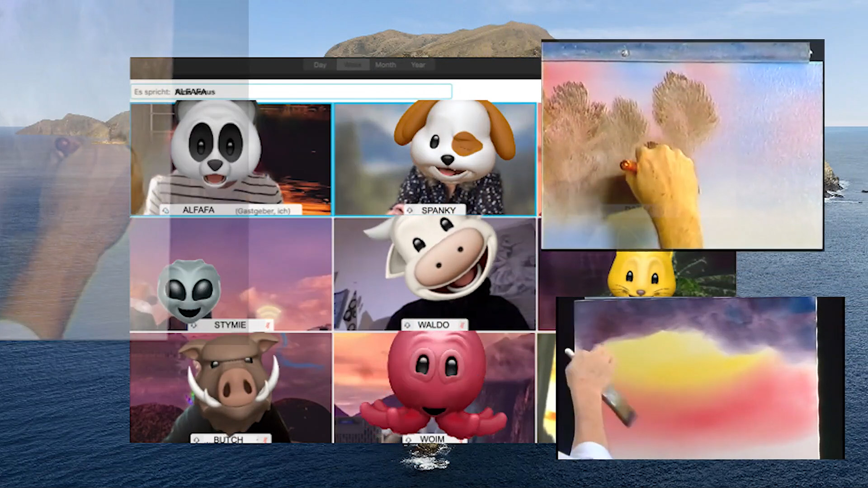Click settings icon beside SPANKY name

410,211
